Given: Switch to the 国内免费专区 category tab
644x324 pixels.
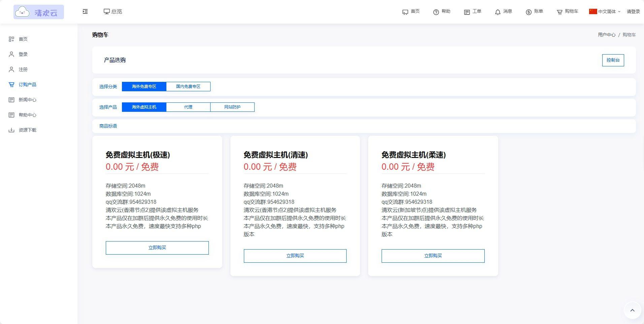Looking at the screenshot, I should 188,86.
